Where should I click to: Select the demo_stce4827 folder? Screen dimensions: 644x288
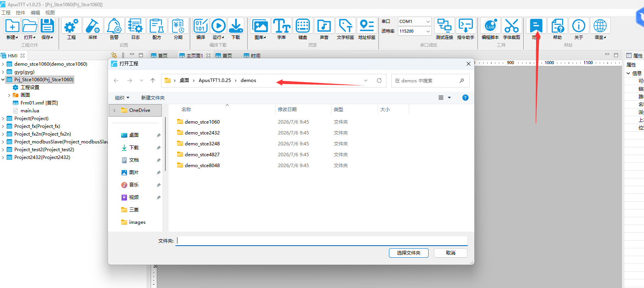click(202, 155)
